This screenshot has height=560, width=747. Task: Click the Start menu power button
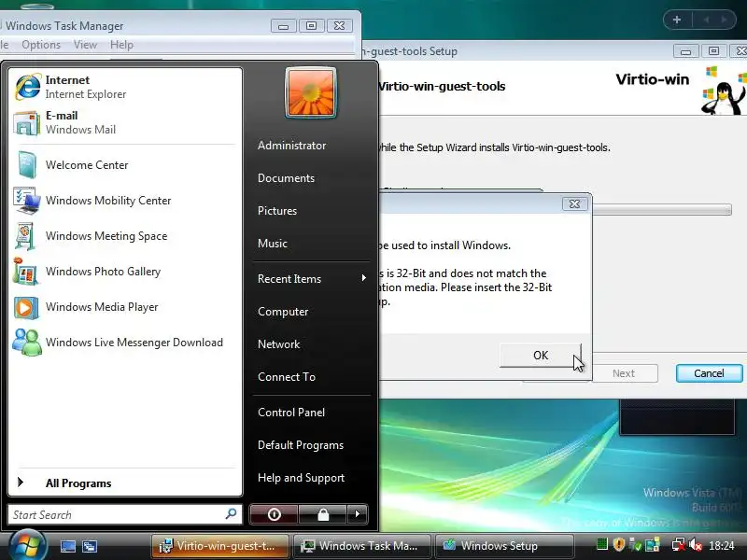point(274,514)
